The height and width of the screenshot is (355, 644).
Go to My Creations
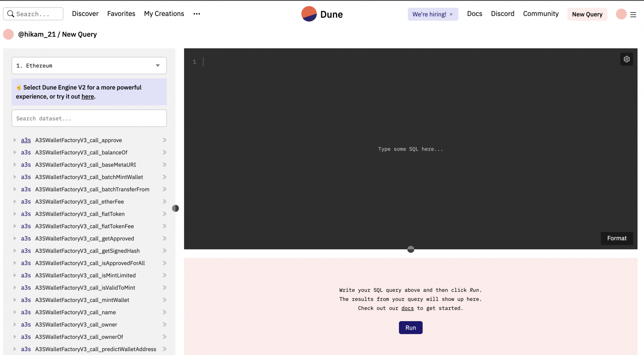[x=164, y=14]
